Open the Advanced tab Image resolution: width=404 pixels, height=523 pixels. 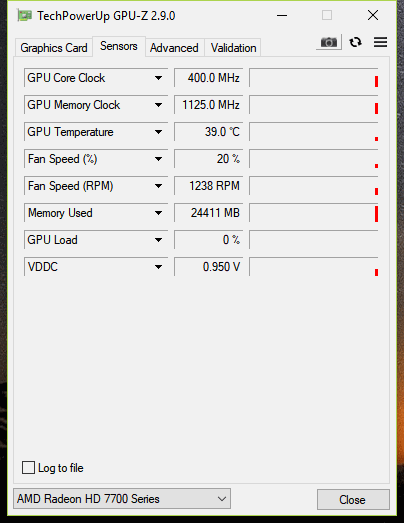pyautogui.click(x=174, y=48)
